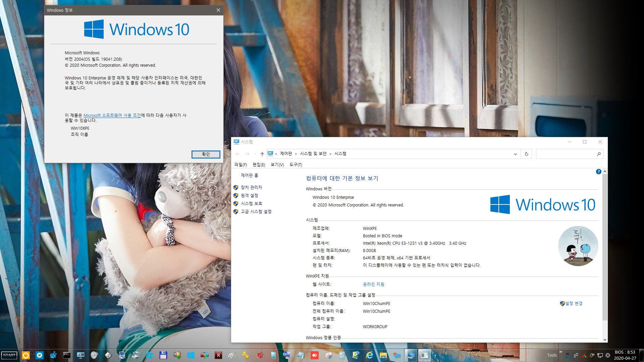Open the paint palette icon on taskbar
Image resolution: width=644 pixels, height=362 pixels.
click(232, 355)
